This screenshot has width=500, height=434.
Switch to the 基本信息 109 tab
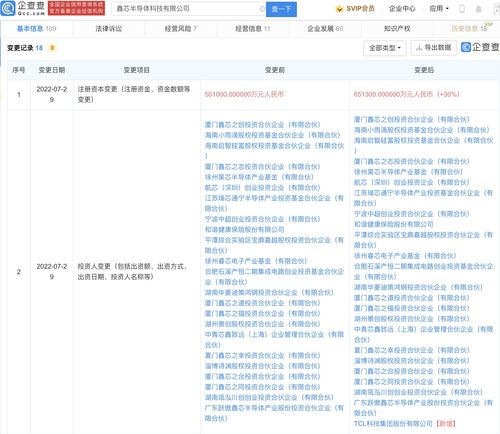(x=36, y=29)
